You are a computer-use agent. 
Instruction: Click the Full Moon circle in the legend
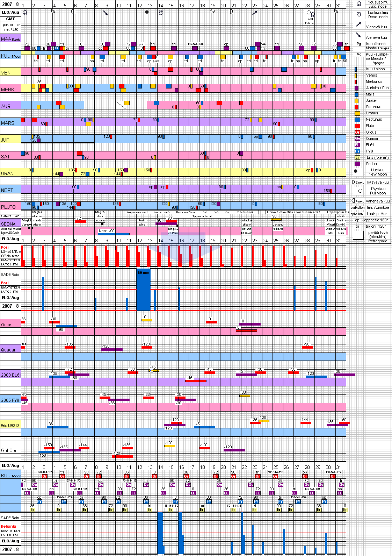[x=360, y=191]
